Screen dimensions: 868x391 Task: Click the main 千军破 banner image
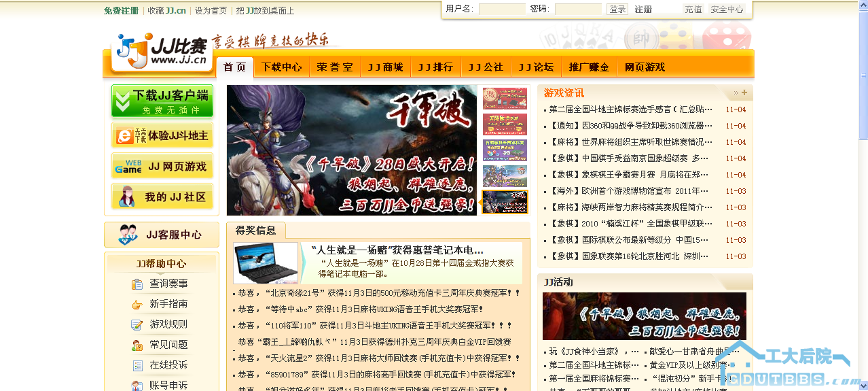click(x=352, y=150)
